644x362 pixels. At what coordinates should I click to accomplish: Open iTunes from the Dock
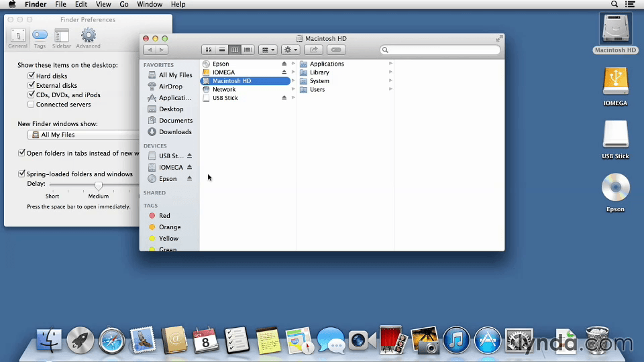[x=456, y=340]
